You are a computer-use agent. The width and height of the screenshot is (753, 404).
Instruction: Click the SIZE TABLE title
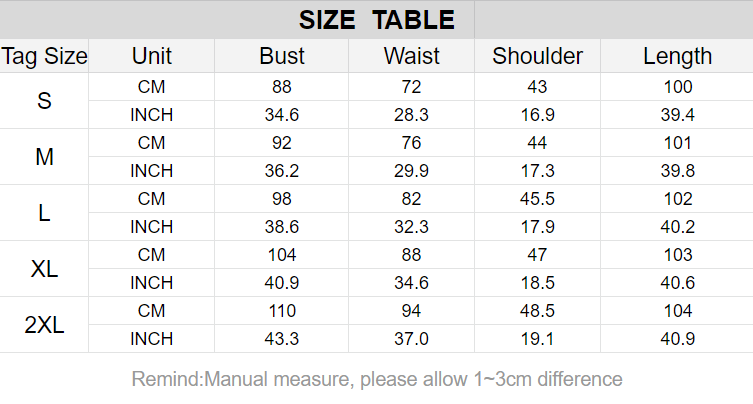[x=376, y=20]
